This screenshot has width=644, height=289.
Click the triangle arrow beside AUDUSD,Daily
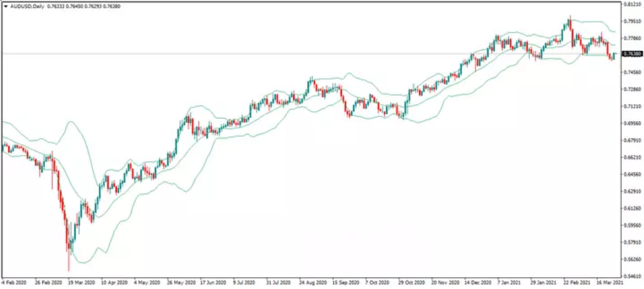5,7
